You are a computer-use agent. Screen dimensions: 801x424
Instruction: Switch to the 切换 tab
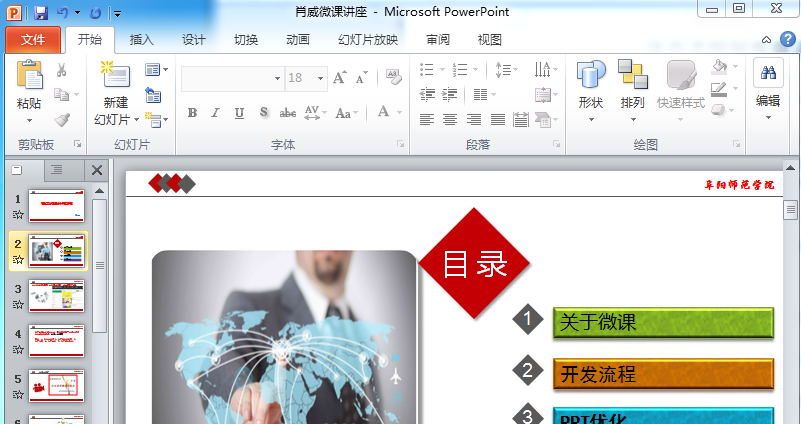(245, 40)
